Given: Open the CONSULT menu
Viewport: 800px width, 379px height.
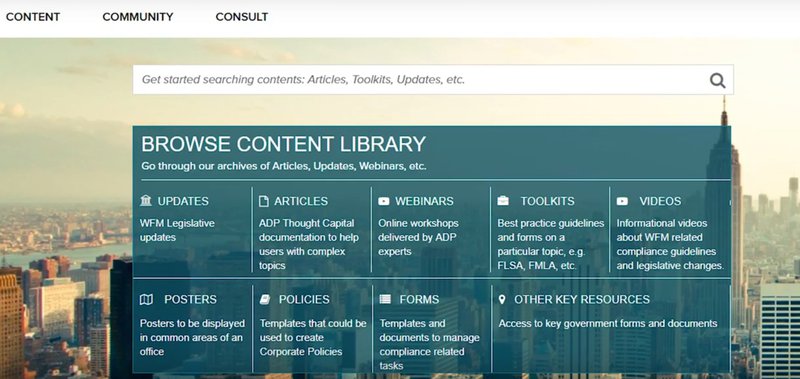Looking at the screenshot, I should (242, 17).
